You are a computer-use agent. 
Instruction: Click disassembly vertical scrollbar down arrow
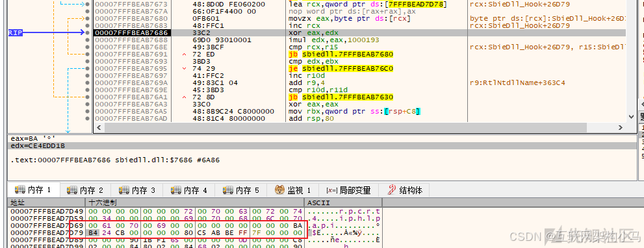[x=632, y=118]
